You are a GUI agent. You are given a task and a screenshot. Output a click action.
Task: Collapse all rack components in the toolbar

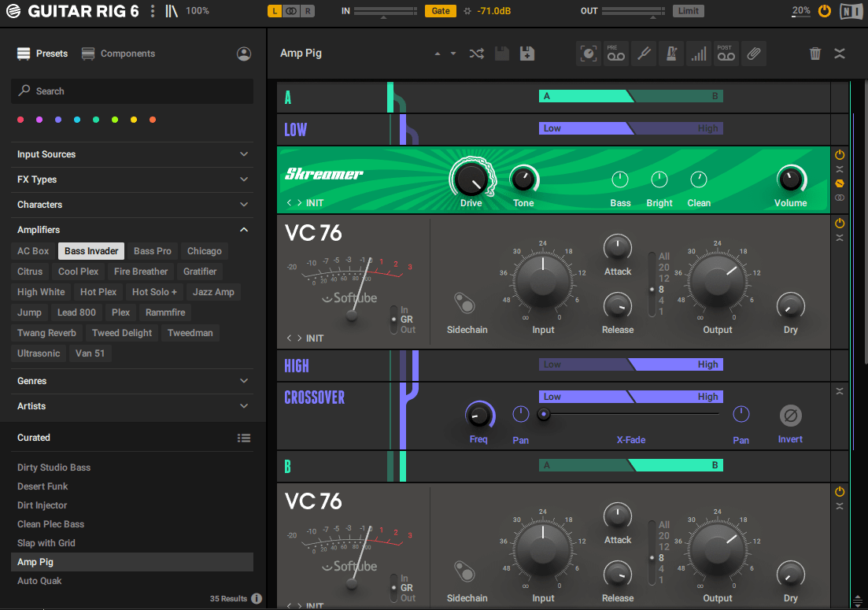point(840,54)
